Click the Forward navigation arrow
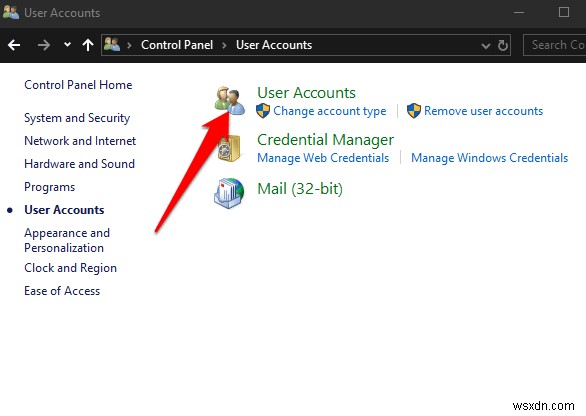This screenshot has height=416, width=586. click(44, 45)
